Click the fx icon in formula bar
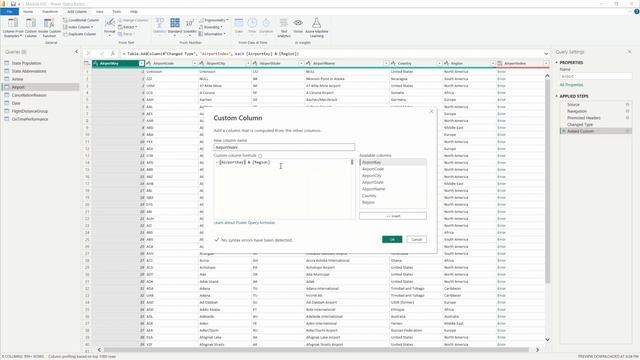Image resolution: width=640 pixels, height=360 pixels. point(113,53)
